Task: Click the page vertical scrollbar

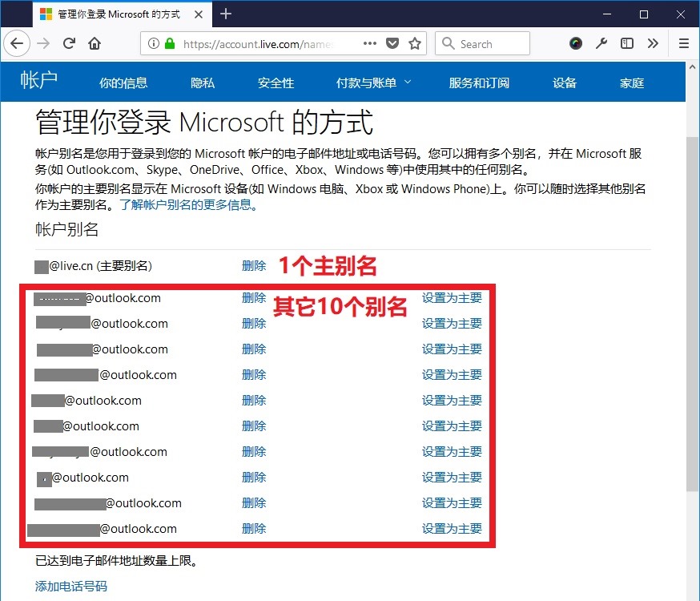Action: tap(692, 321)
